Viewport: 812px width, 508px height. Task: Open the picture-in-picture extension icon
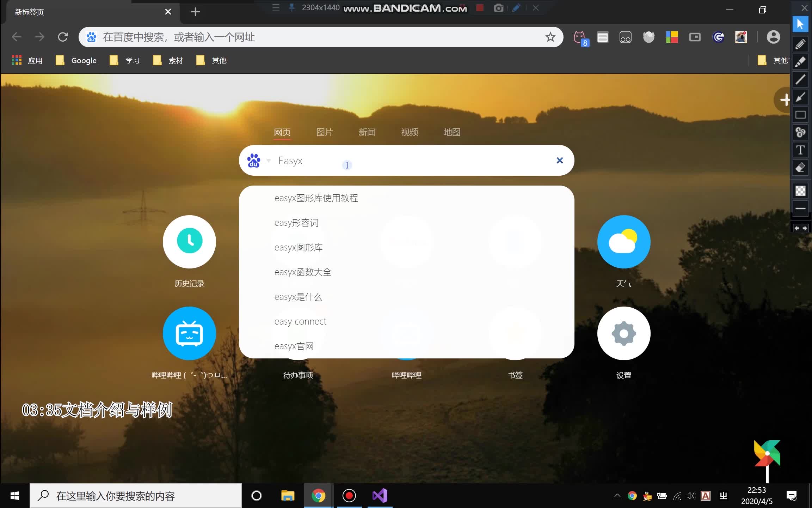pyautogui.click(x=695, y=37)
